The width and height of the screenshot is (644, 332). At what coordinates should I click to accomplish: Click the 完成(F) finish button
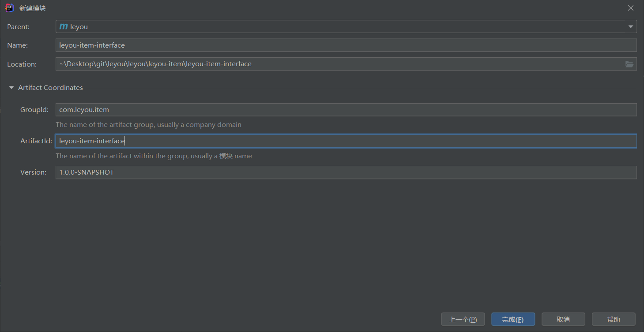(x=513, y=319)
